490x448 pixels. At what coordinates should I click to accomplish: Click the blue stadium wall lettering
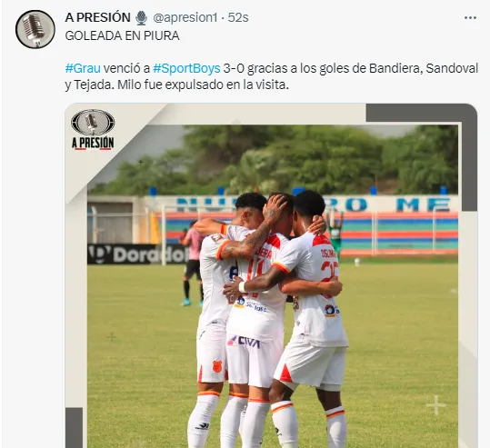(314, 204)
